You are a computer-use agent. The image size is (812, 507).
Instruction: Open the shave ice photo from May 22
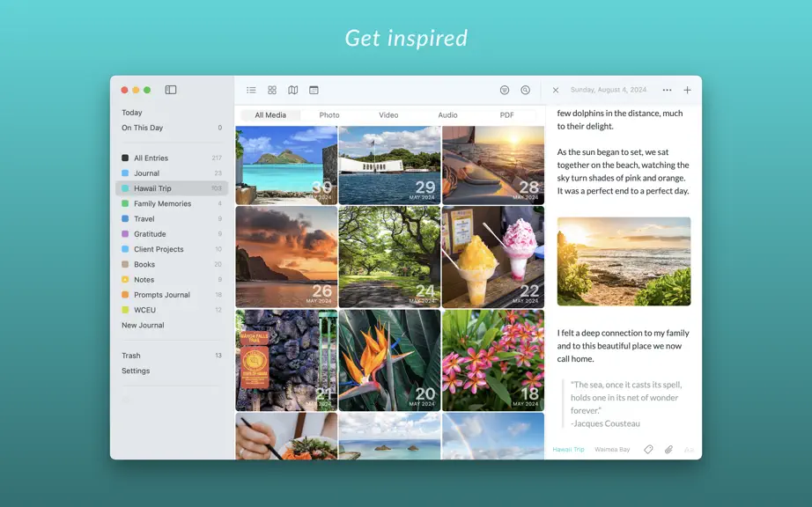pos(493,257)
